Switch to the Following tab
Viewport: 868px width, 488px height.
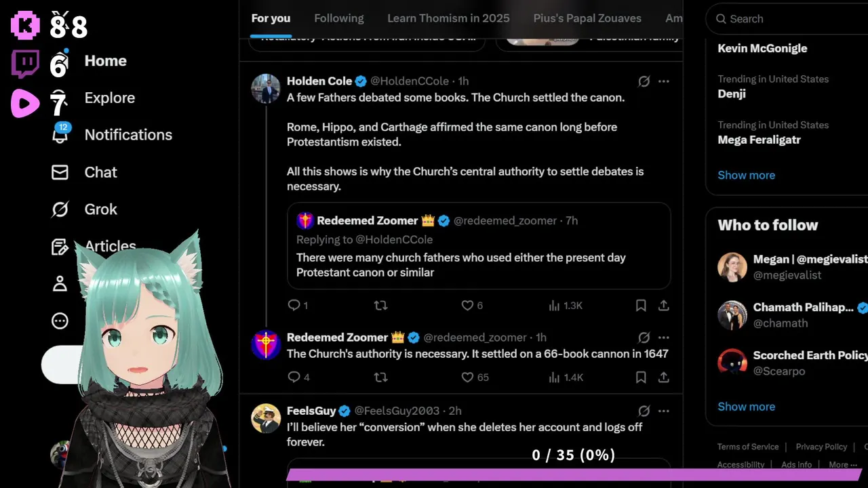click(x=339, y=18)
